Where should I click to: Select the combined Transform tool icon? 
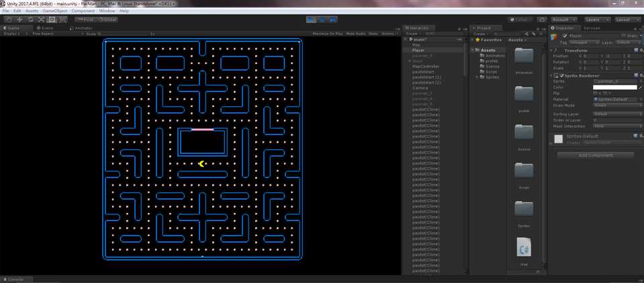62,19
